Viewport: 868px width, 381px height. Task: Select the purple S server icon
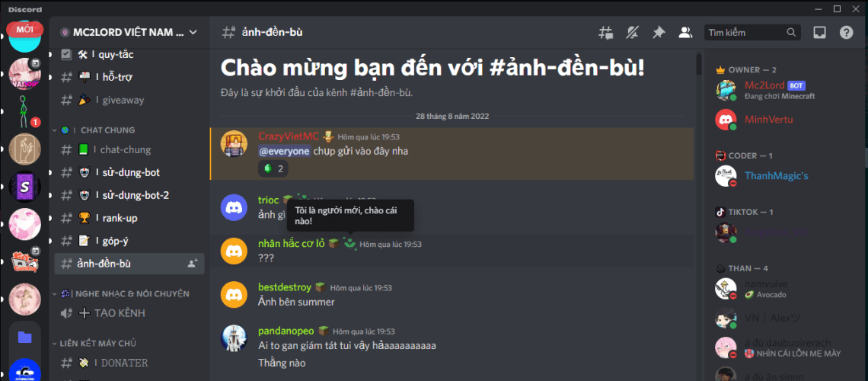tap(25, 187)
